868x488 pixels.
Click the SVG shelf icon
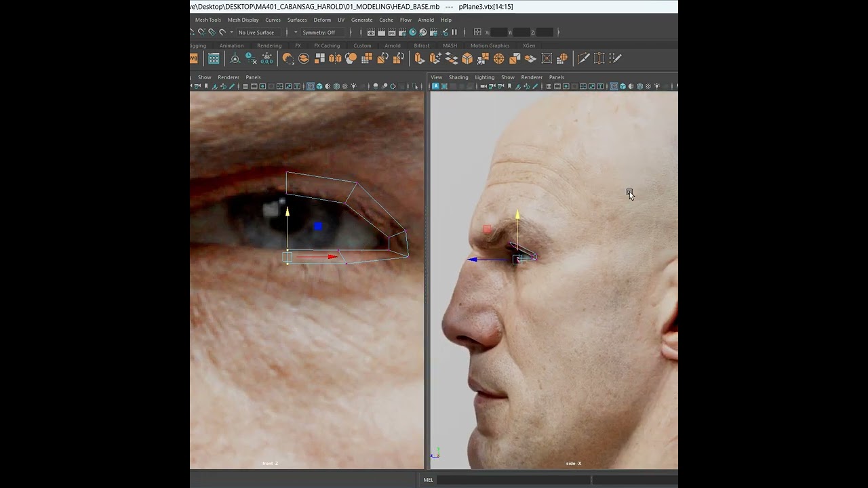(x=194, y=58)
